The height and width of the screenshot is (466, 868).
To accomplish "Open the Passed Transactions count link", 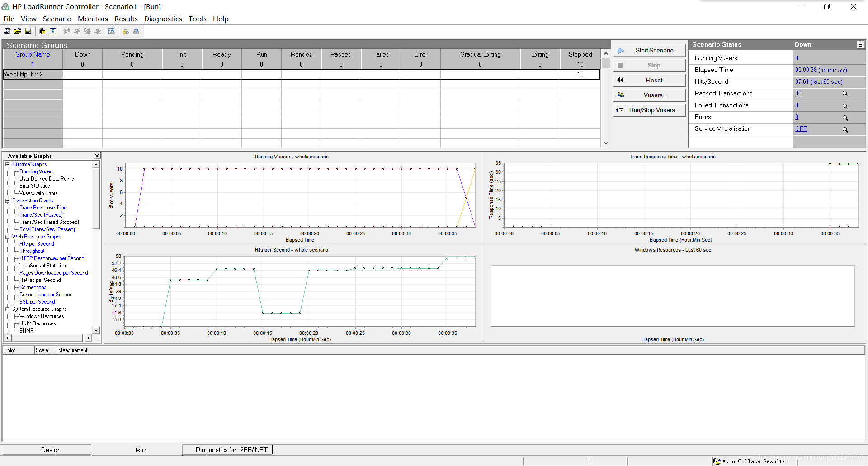I will [798, 94].
